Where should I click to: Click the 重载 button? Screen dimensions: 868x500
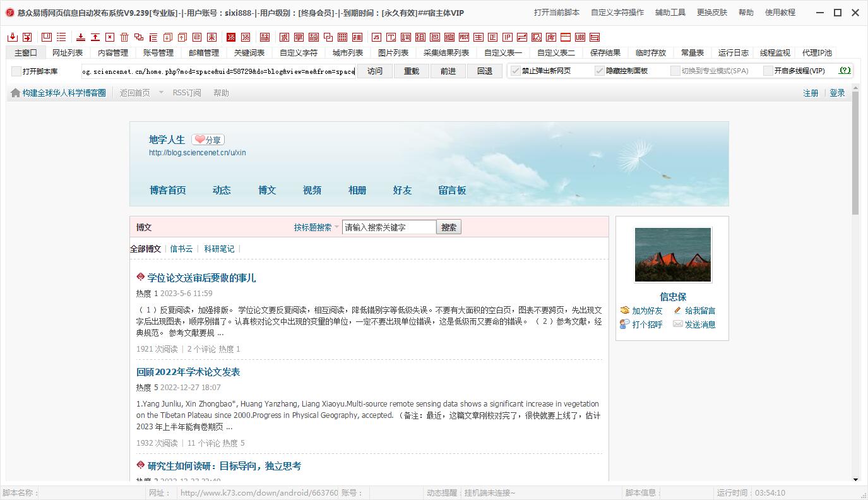(x=412, y=71)
